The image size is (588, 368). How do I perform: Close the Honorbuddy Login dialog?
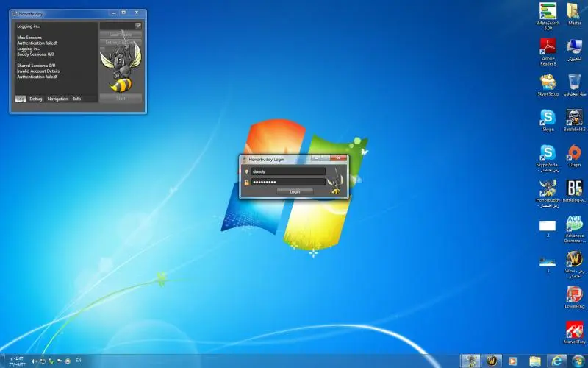click(x=339, y=158)
